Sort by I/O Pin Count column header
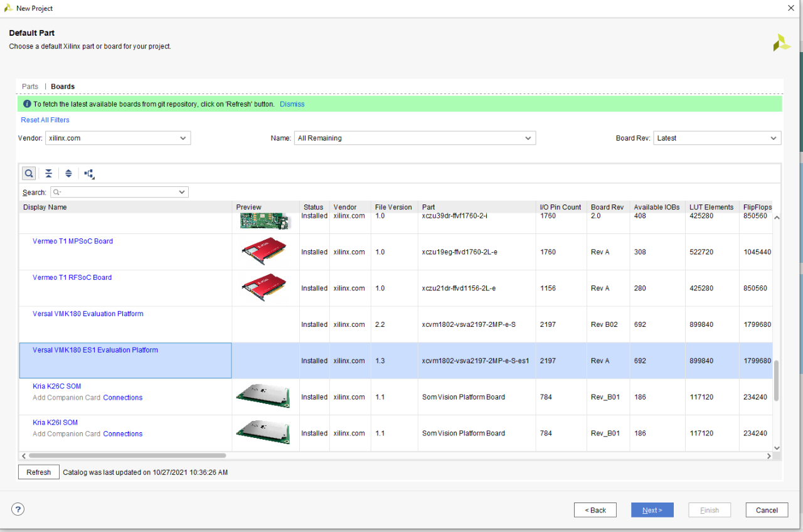The width and height of the screenshot is (803, 532). tap(561, 207)
